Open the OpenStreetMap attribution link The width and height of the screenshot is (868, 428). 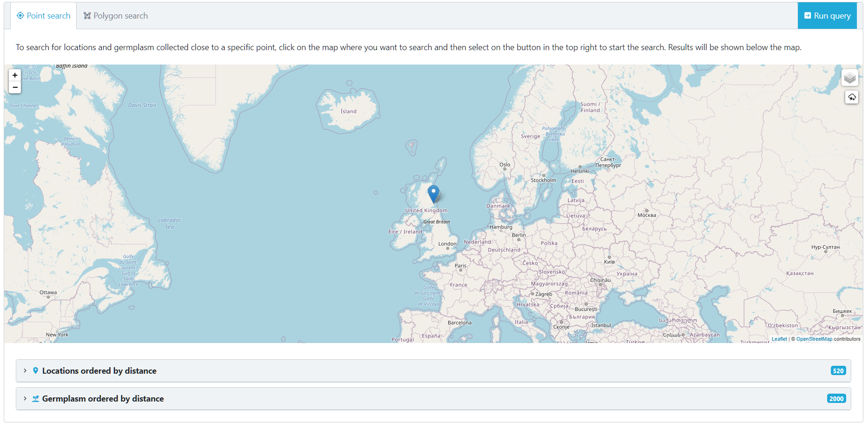pyautogui.click(x=814, y=339)
